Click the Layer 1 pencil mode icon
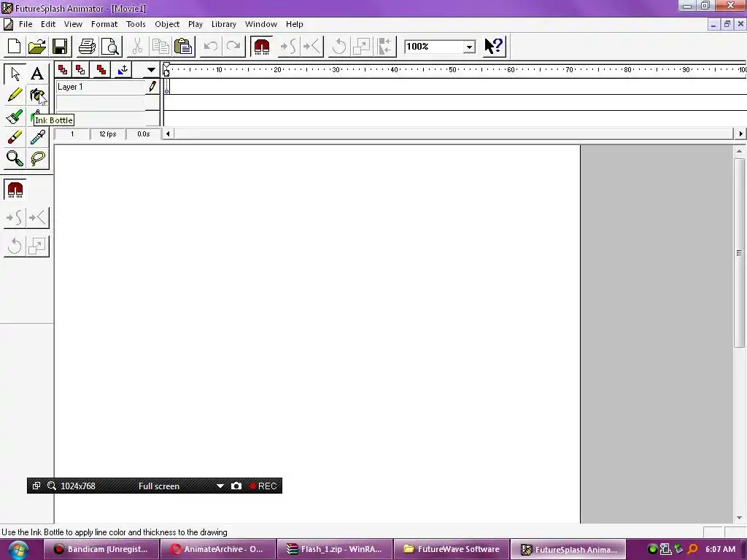The height and width of the screenshot is (560, 747). click(x=152, y=86)
